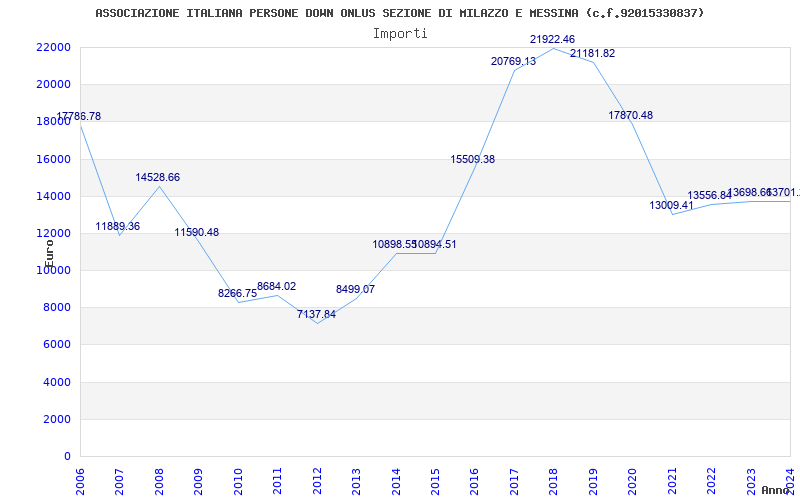Click the x-axis year 2006
The image size is (800, 500).
coord(80,481)
